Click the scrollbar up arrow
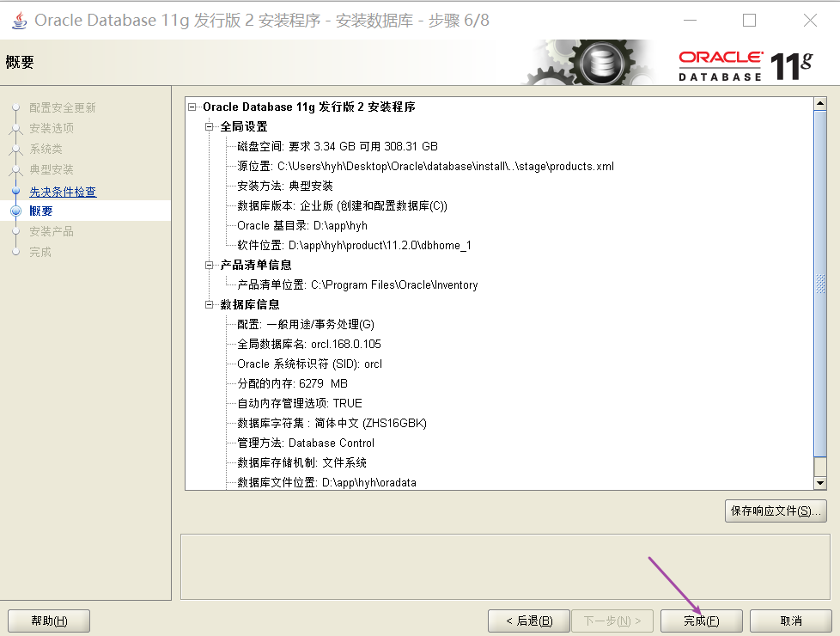The width and height of the screenshot is (840, 636). (x=819, y=103)
